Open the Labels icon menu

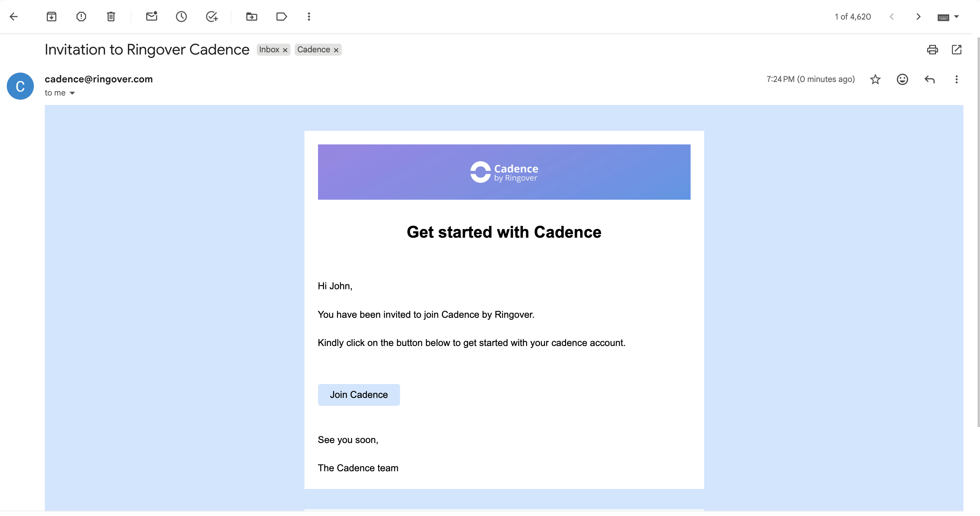(x=281, y=17)
